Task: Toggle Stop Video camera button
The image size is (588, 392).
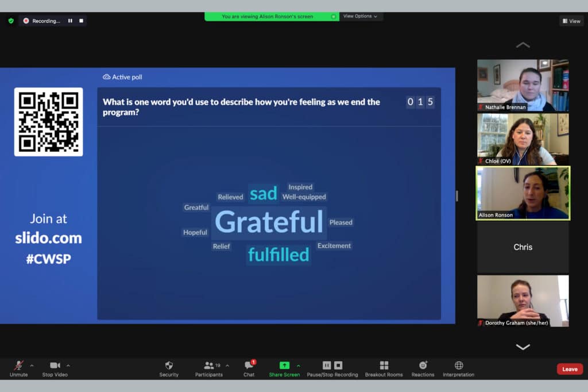Action: click(x=55, y=366)
